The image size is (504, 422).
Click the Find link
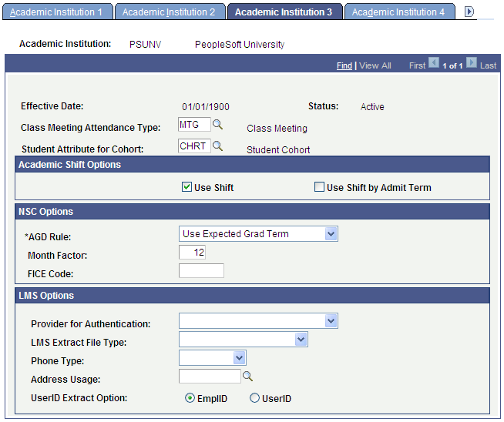(344, 65)
